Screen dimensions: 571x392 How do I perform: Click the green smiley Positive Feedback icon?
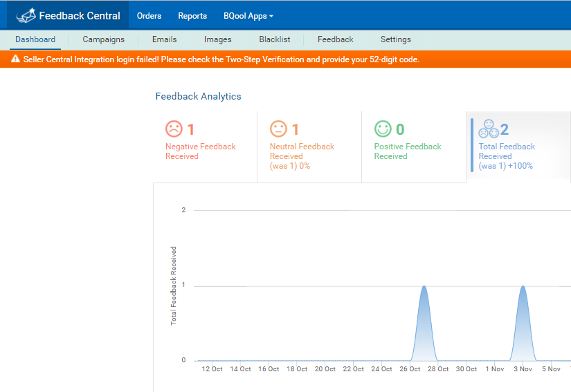[x=383, y=129]
